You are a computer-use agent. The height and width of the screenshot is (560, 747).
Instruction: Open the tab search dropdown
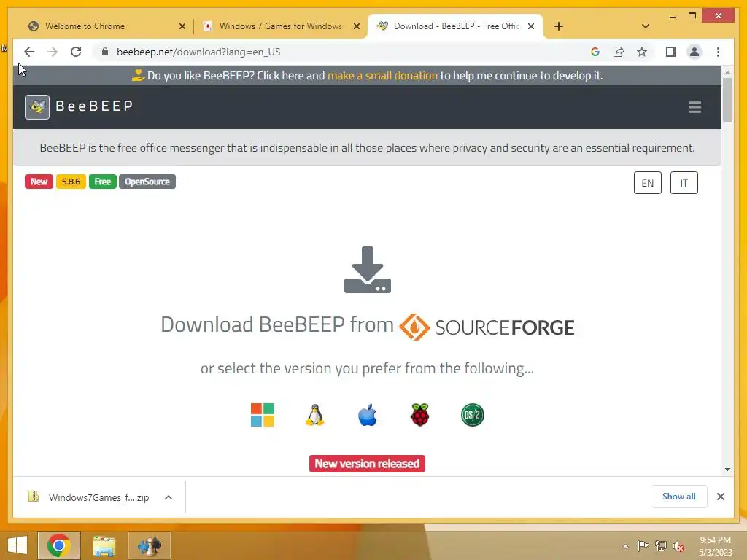(646, 26)
